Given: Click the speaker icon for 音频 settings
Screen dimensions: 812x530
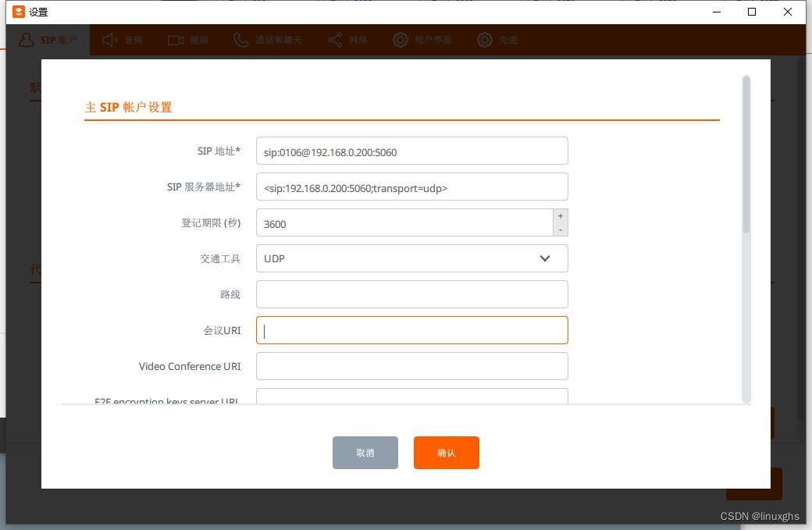Looking at the screenshot, I should [x=109, y=40].
